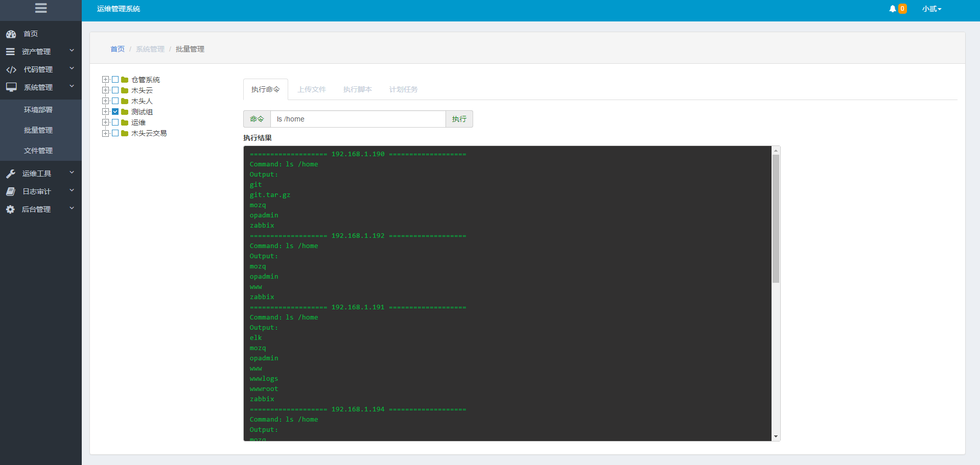Click the 仓管系统 folder icon
Viewport: 980px width, 465px height.
pos(125,80)
